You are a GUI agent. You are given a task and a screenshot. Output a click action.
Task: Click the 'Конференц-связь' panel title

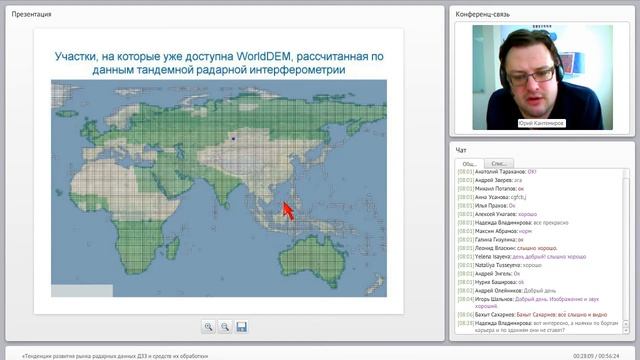[x=482, y=14]
